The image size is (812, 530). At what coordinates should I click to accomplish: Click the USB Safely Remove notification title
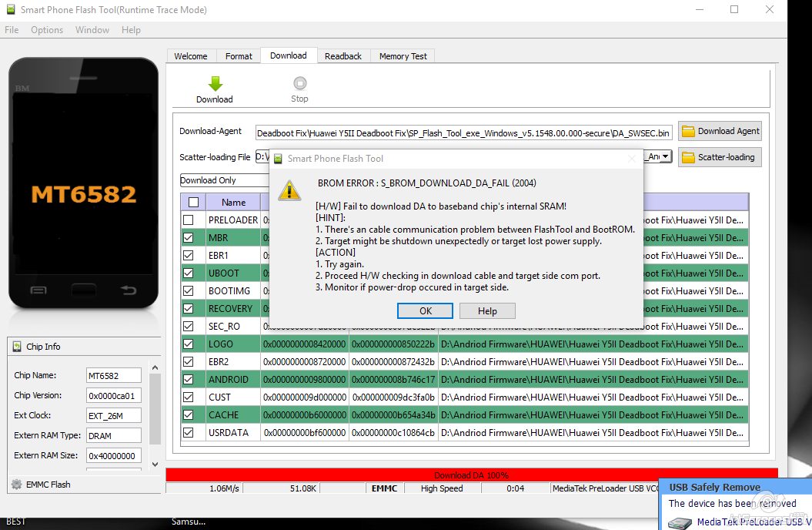[715, 487]
